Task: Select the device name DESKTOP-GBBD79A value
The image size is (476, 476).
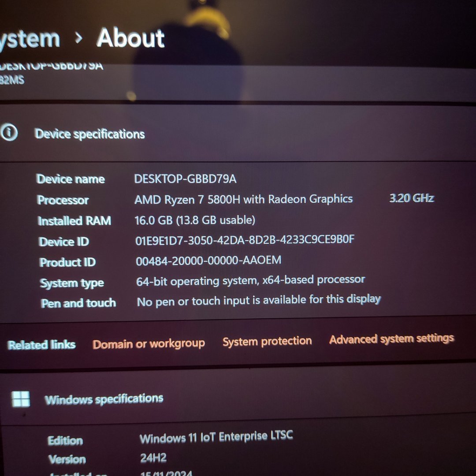Action: (185, 178)
